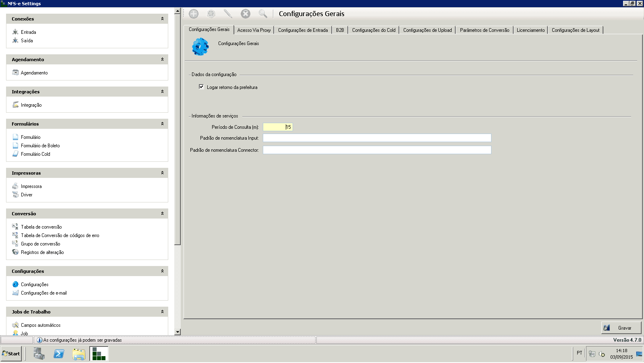Click the Tabela de conversão icon
This screenshot has width=644, height=363.
[x=15, y=227]
